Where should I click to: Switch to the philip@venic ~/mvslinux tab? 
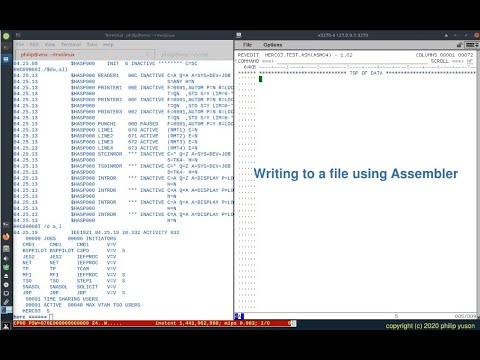[84, 54]
